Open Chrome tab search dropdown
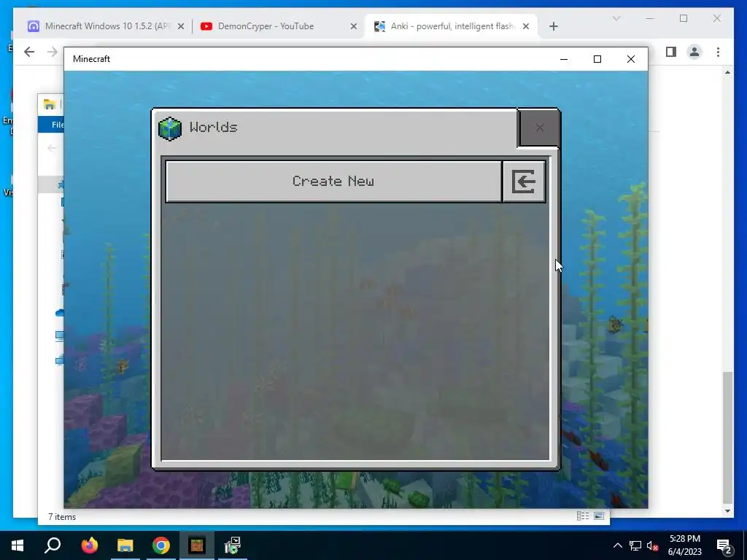 pyautogui.click(x=616, y=18)
